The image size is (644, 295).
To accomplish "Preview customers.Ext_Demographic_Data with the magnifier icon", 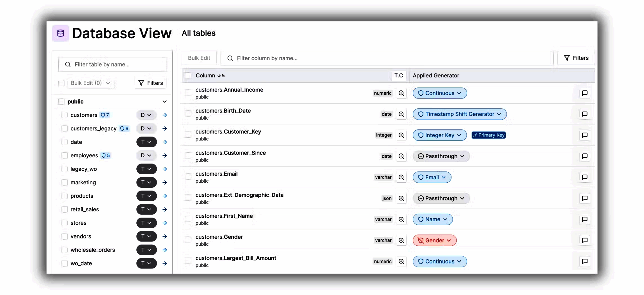I will 401,198.
